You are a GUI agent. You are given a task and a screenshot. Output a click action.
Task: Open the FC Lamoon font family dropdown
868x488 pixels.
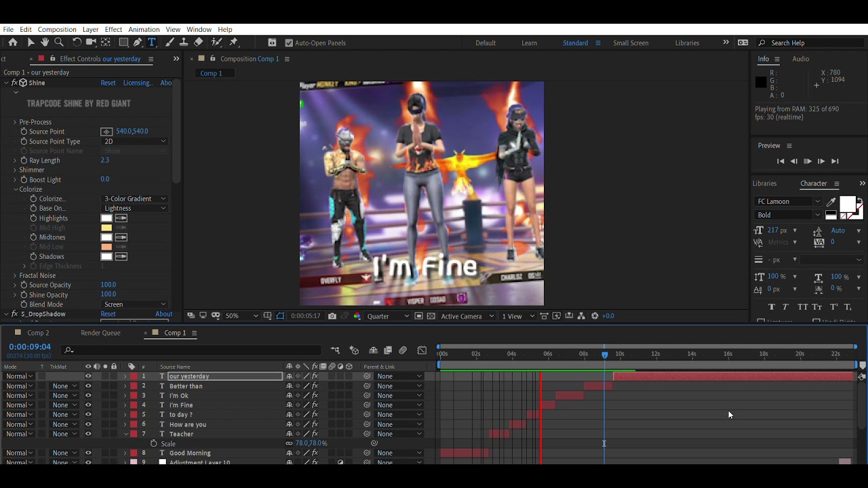(788, 201)
